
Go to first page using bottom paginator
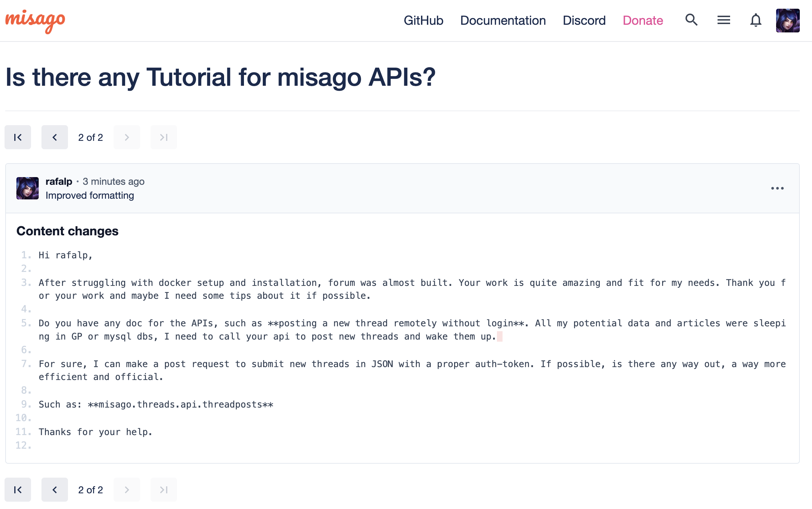click(18, 490)
